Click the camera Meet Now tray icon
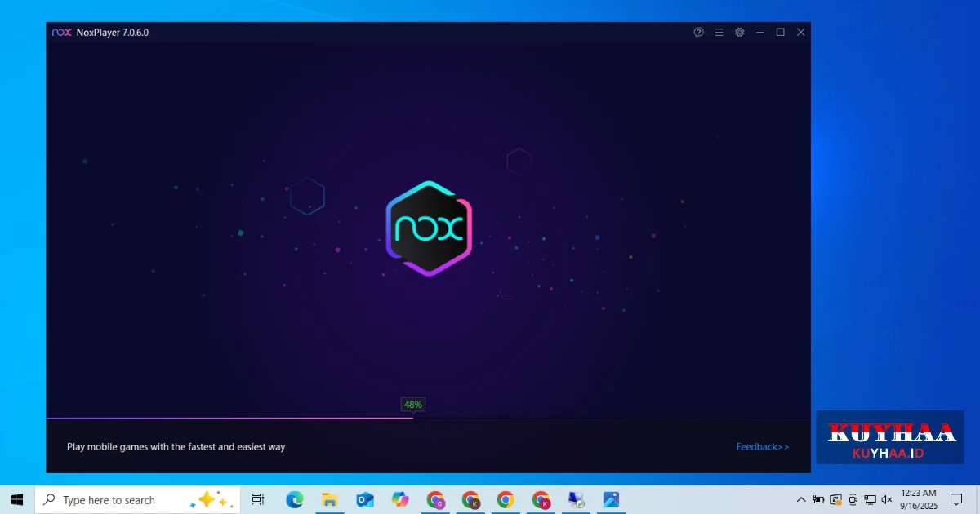 click(853, 499)
